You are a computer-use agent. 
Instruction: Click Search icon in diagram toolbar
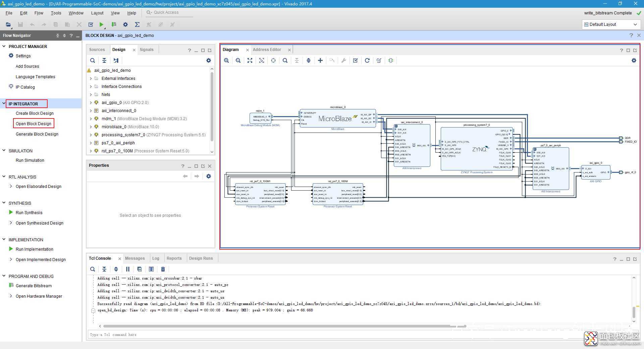click(285, 60)
